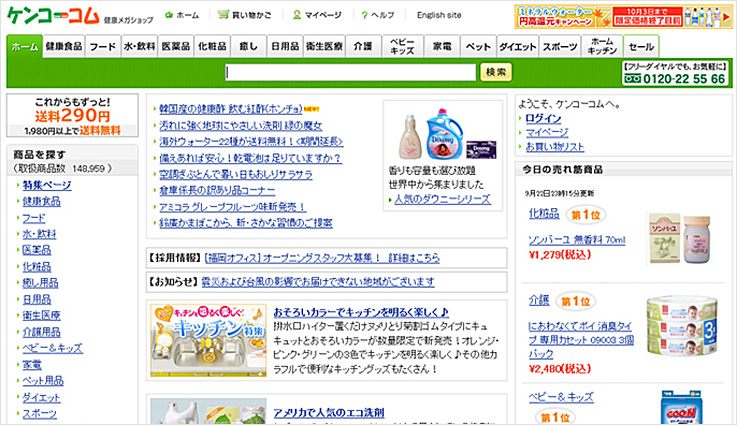This screenshot has width=737, height=425.
Task: Open the ベビーキッズ tab
Action: pyautogui.click(x=402, y=47)
